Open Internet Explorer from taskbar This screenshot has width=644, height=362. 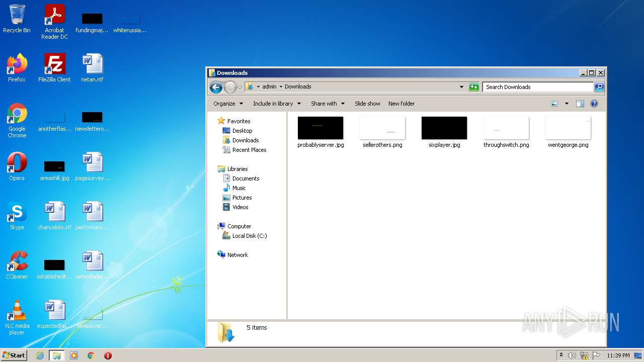point(40,355)
